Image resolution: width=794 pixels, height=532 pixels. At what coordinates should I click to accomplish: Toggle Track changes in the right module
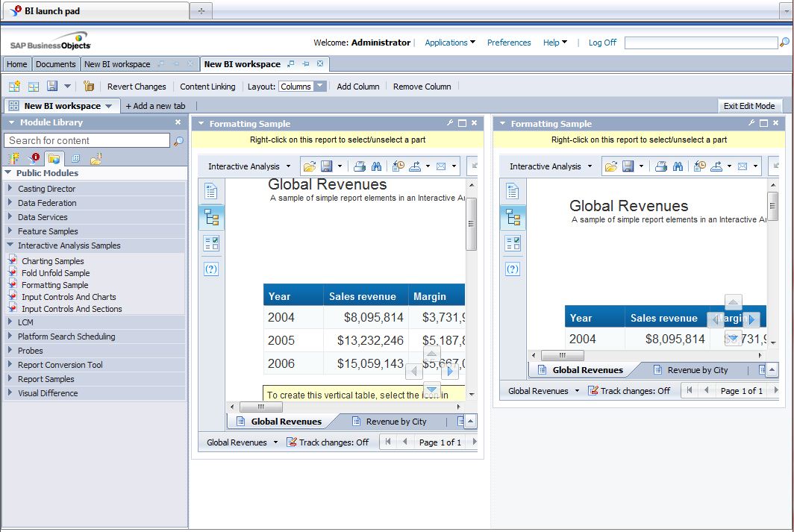tap(629, 391)
